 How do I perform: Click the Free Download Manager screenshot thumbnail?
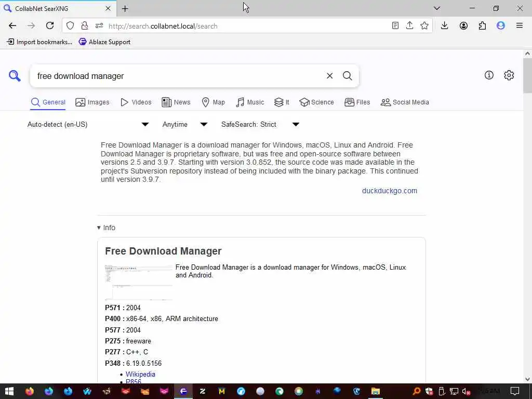click(x=138, y=283)
